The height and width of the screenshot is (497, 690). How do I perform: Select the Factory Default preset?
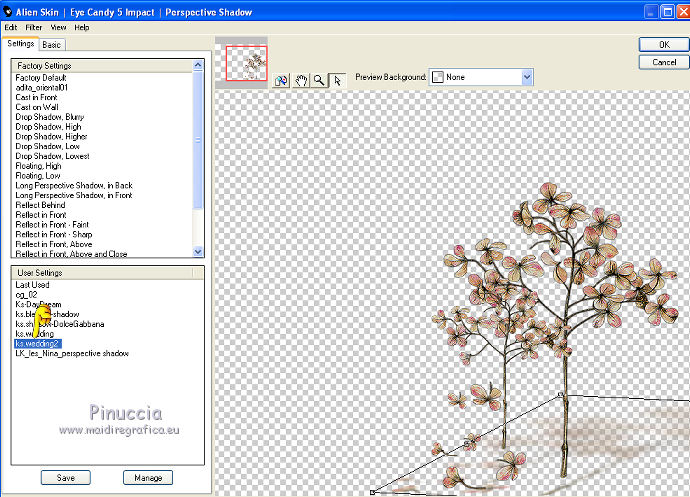[x=41, y=78]
